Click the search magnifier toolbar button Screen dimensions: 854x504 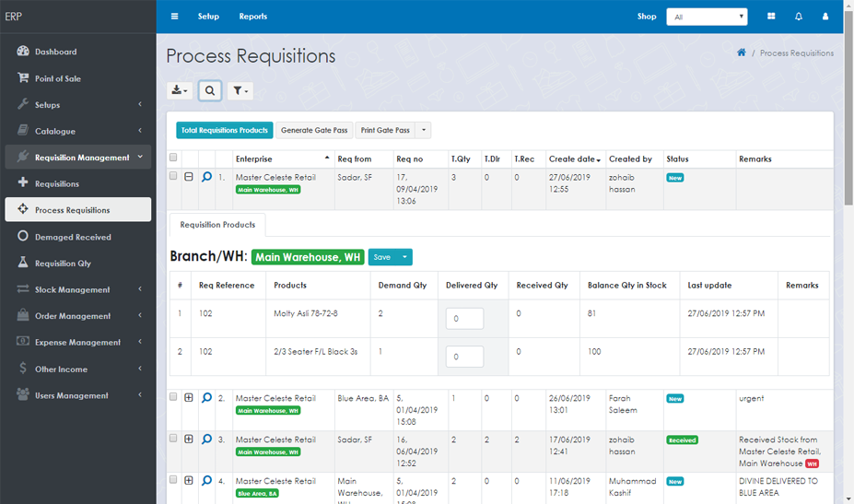click(x=210, y=90)
